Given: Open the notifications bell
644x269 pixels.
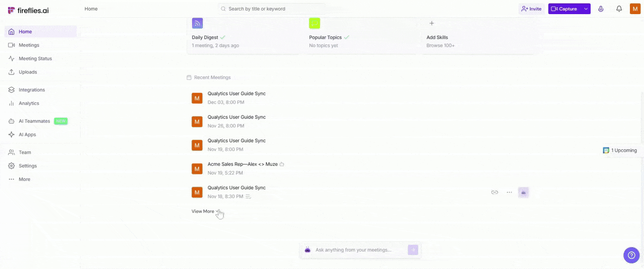Looking at the screenshot, I should click(x=619, y=9).
